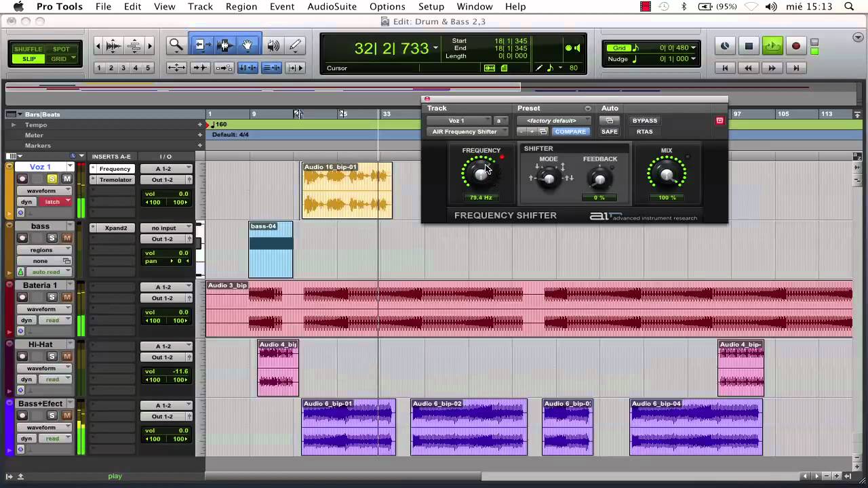The image size is (868, 488).
Task: Expand the Tempo ruler
Action: coord(13,125)
